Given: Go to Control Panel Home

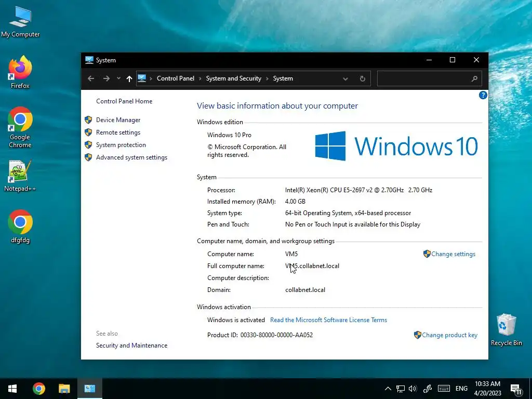Looking at the screenshot, I should 124,101.
